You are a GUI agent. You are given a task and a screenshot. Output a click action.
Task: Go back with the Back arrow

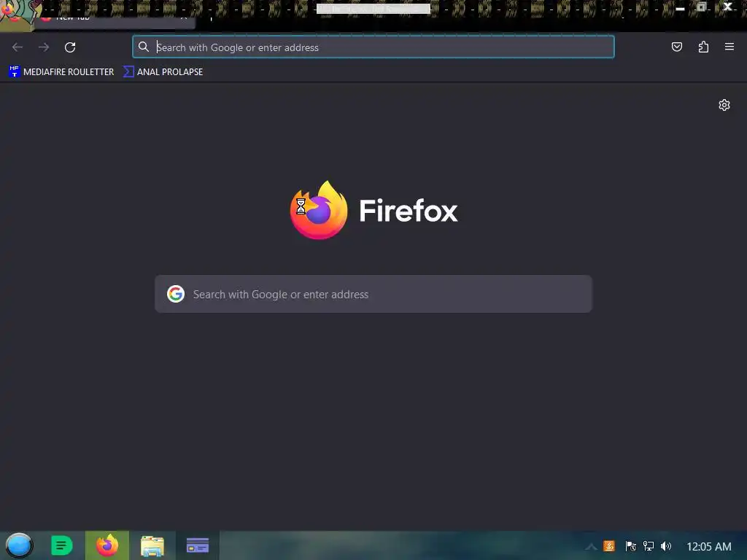[18, 47]
